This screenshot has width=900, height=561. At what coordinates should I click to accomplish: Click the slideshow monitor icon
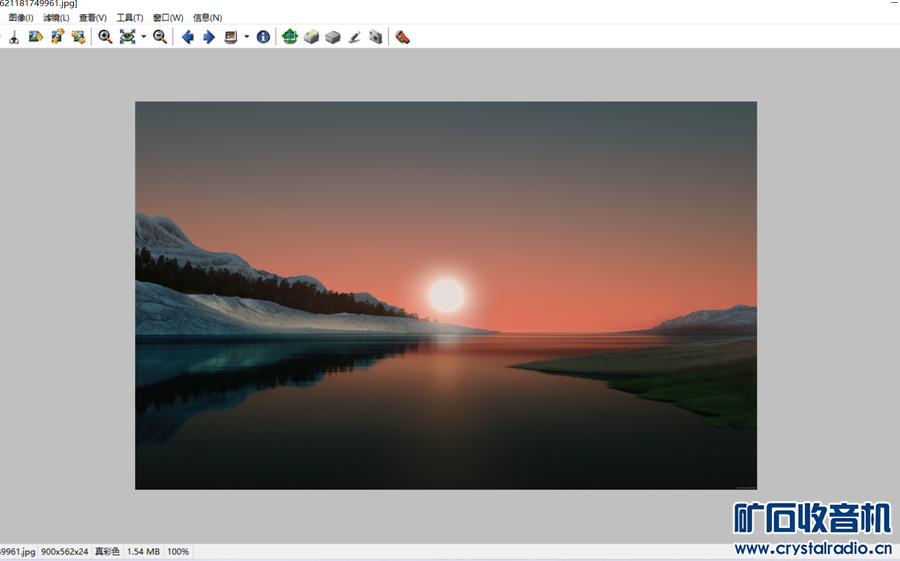pyautogui.click(x=231, y=37)
